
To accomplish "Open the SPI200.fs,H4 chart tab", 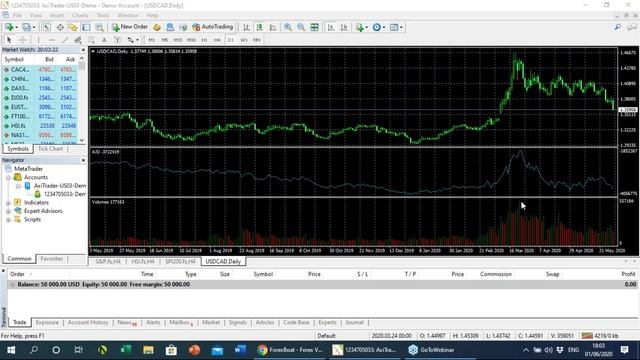I will pyautogui.click(x=180, y=262).
